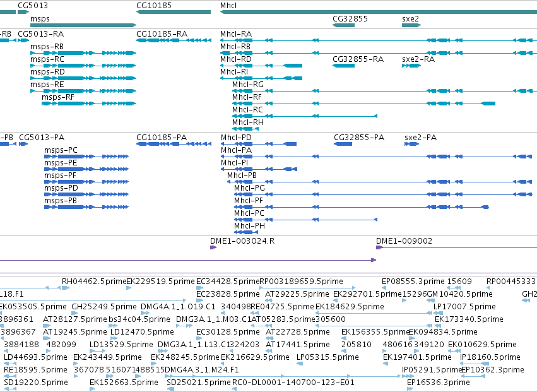Select the CG10185-RA transcript label
The image size is (537, 392).
pos(162,34)
